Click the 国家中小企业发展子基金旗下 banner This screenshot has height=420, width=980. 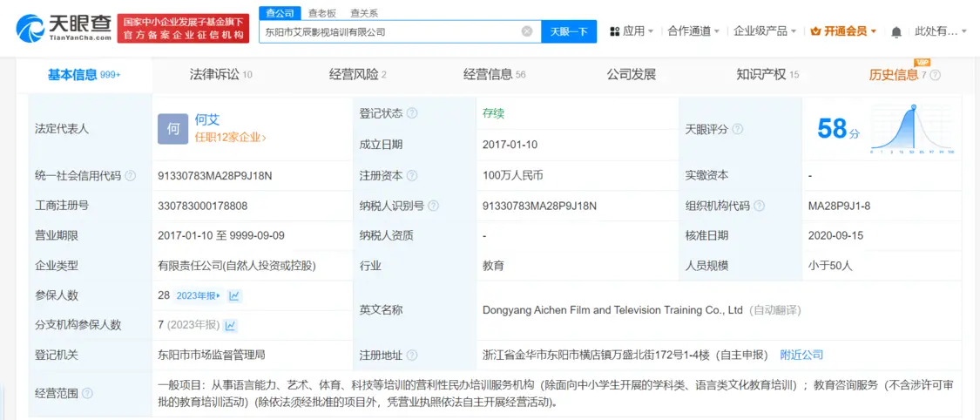click(x=183, y=29)
